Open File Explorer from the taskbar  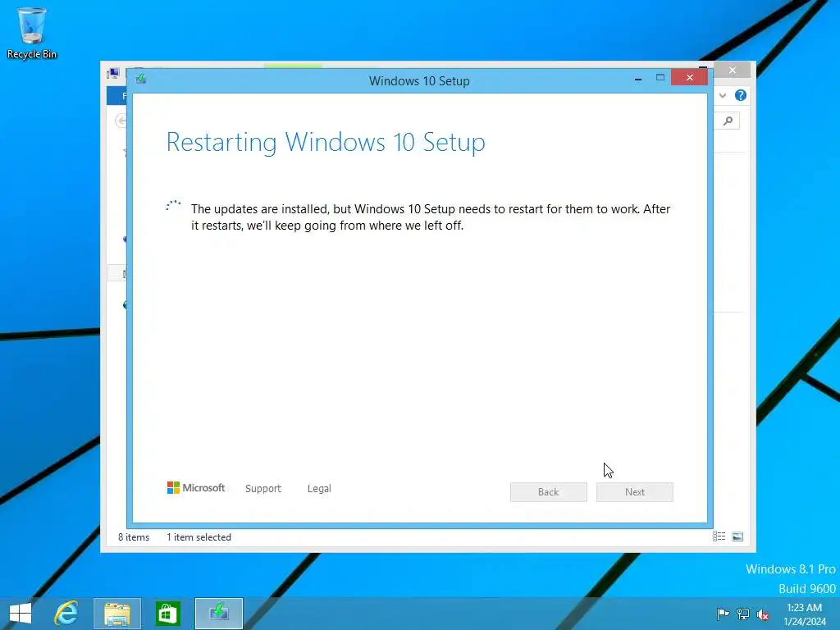(x=116, y=614)
